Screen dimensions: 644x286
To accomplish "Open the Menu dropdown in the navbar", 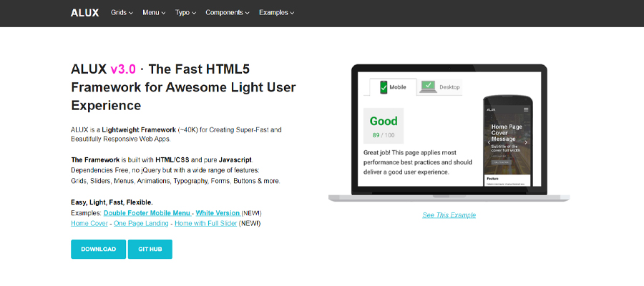I will pos(154,12).
